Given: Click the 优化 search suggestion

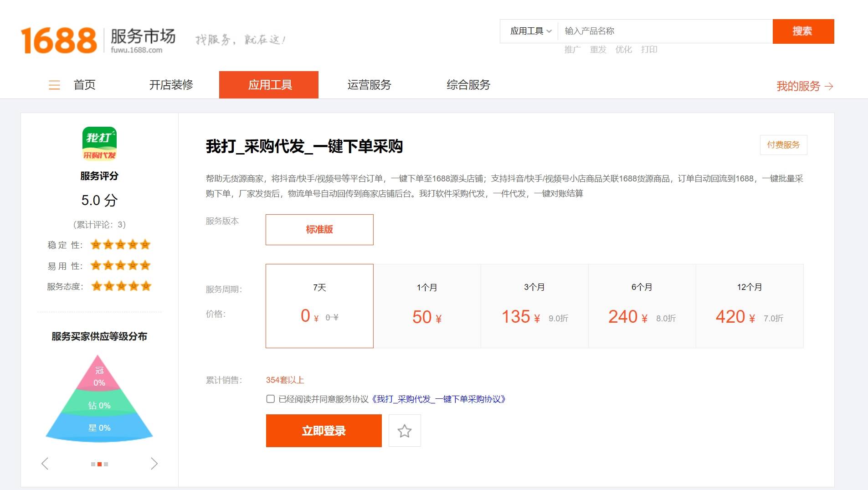Looking at the screenshot, I should click(x=623, y=50).
